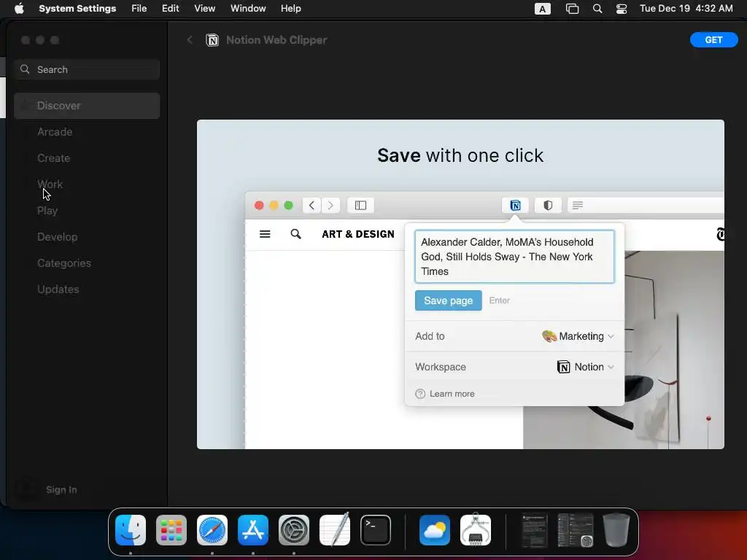Viewport: 747px width, 560px height.
Task: Click the Save with one click preview image
Action: 460,284
